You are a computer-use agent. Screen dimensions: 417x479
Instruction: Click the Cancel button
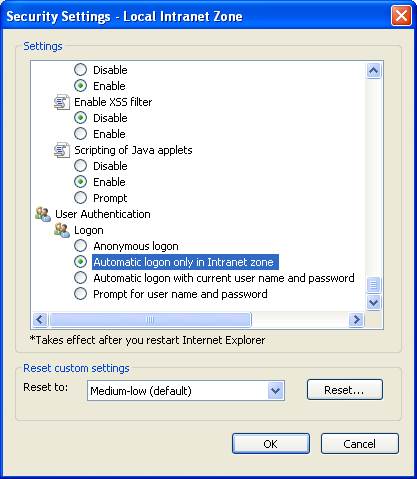click(x=360, y=444)
